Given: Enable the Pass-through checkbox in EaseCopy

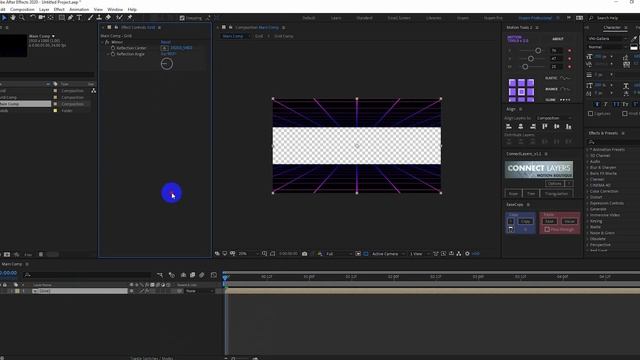Looking at the screenshot, I should pos(547,229).
